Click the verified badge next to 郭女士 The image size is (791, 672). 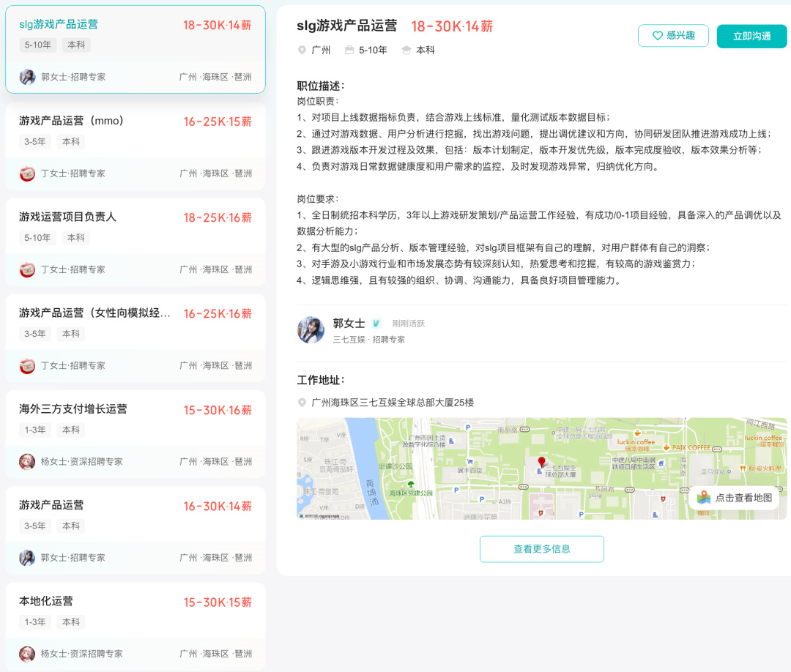coord(376,324)
